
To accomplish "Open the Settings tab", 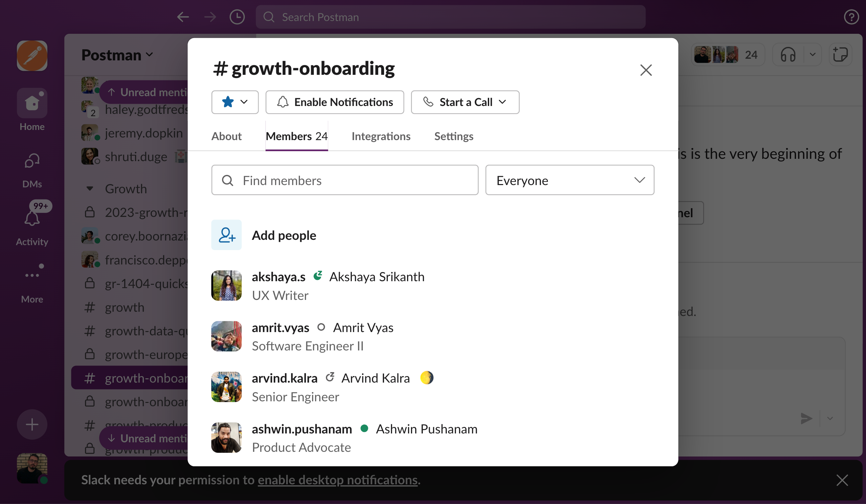I will point(454,136).
